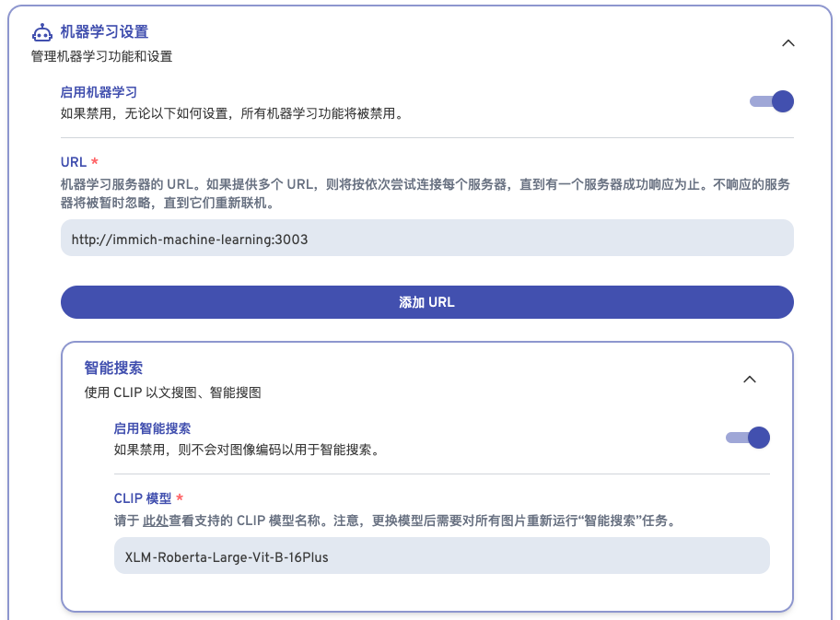Image resolution: width=840 pixels, height=620 pixels.
Task: Click the CLIP 模型 name input field
Action: point(441,556)
